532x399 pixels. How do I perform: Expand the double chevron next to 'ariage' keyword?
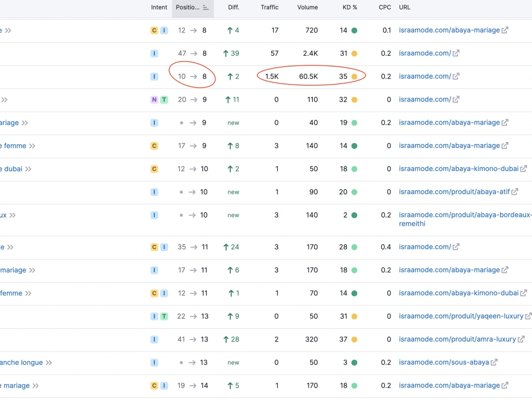25,123
